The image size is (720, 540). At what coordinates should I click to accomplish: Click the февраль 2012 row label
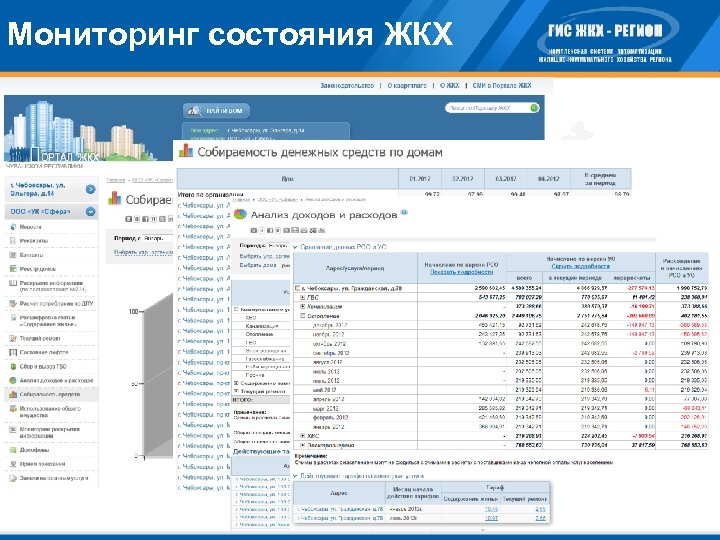coord(330,417)
